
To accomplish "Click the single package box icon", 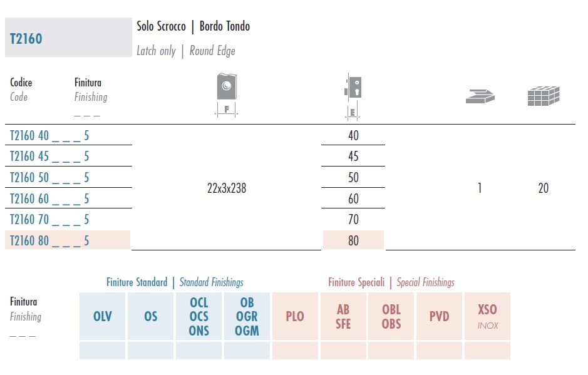I will (480, 96).
